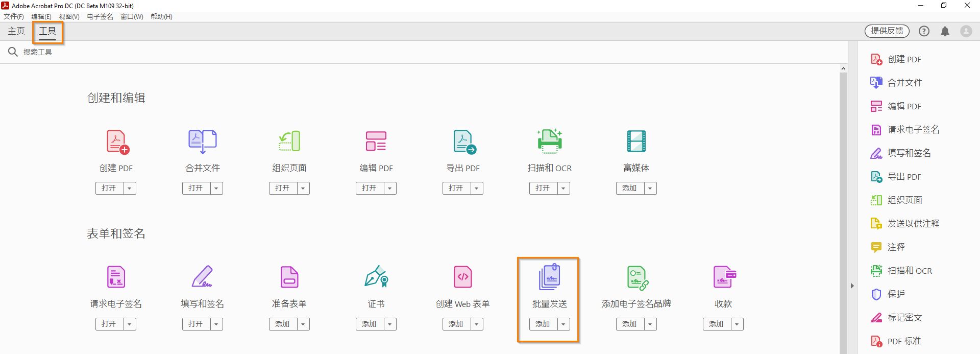
Task: Select 导出 PDF in the right sidebar
Action: coord(896,177)
